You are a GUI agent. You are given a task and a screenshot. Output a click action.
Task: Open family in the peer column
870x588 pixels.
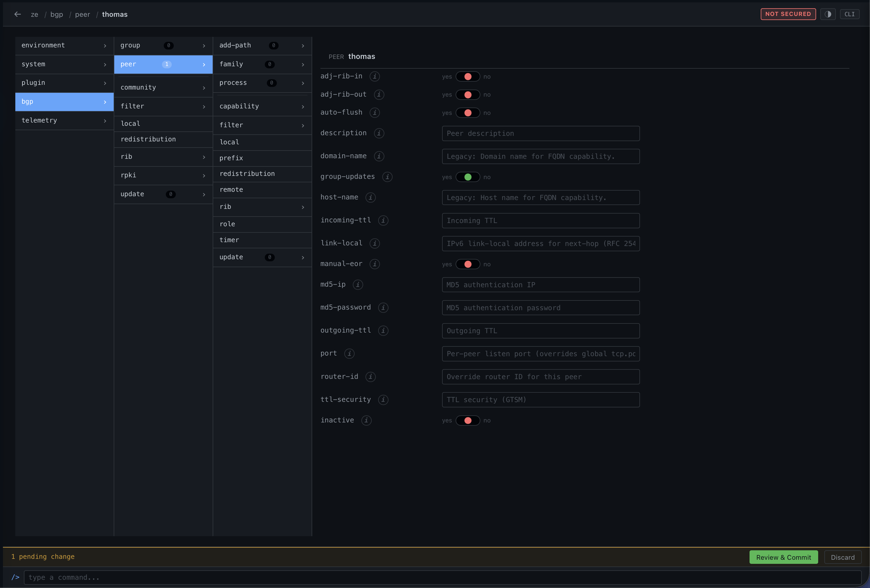pyautogui.click(x=262, y=64)
